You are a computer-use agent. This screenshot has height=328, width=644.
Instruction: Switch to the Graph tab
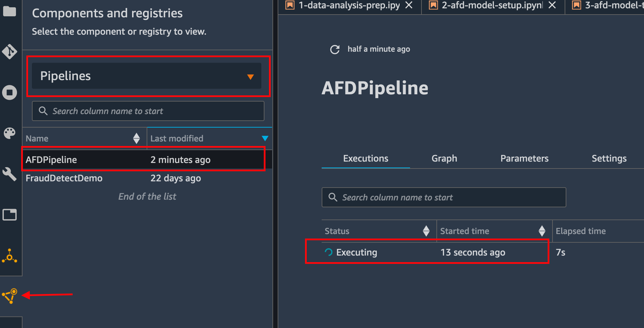coord(444,158)
